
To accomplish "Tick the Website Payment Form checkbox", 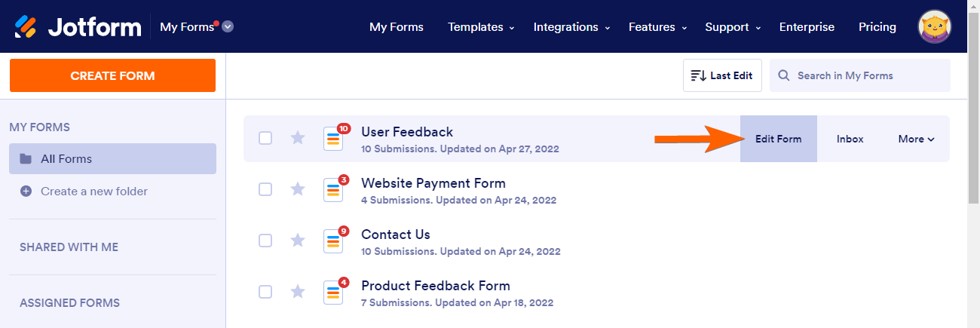I will click(x=265, y=189).
